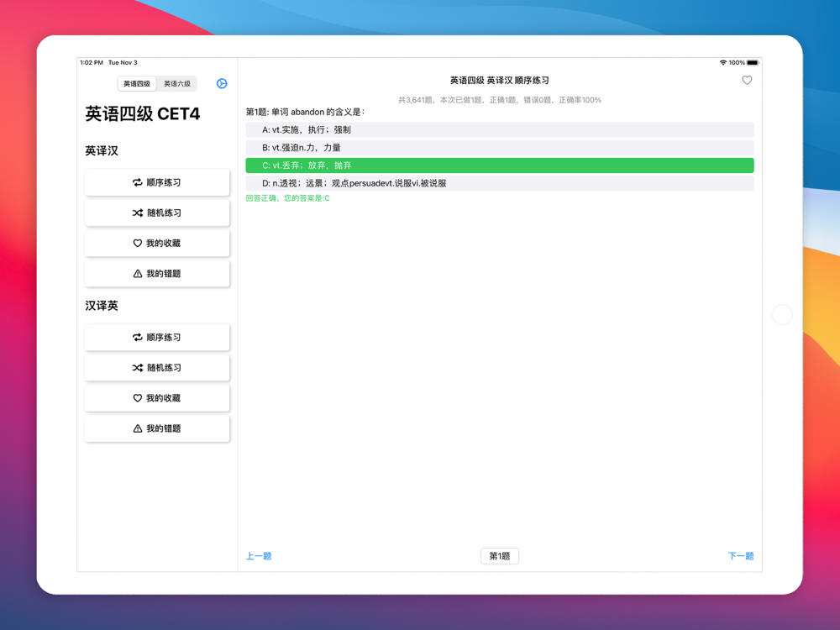Choose answer D: n.透视；远景；观点
This screenshot has height=630, width=840.
[x=500, y=183]
